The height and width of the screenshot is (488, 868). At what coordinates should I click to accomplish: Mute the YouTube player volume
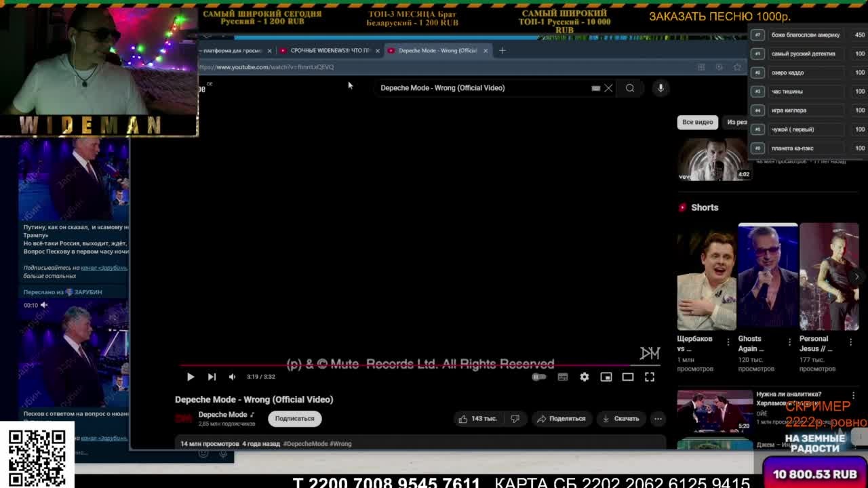pos(232,377)
